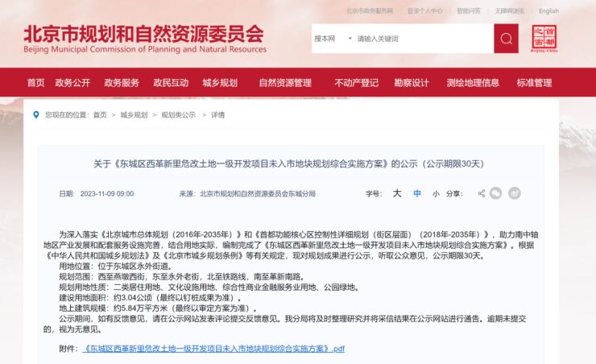The image size is (596, 364).
Task: Open 城乡规划 navigation menu
Action: click(x=220, y=83)
